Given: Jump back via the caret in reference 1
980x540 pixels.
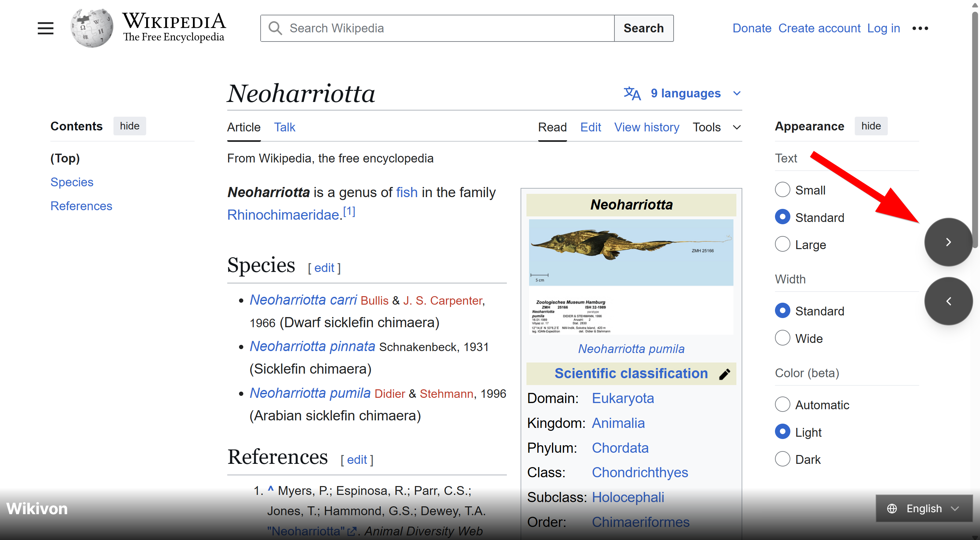Looking at the screenshot, I should (270, 489).
